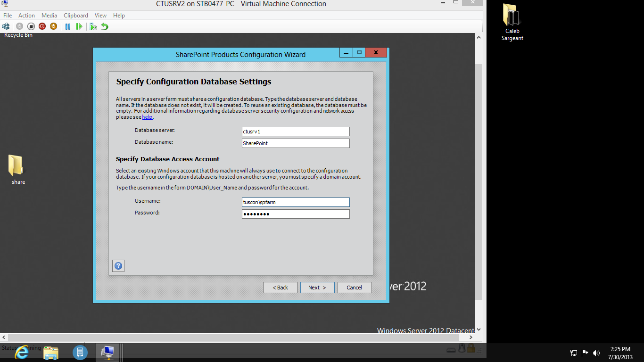Click the Virtual Machine Connection taskbar button

click(108, 352)
